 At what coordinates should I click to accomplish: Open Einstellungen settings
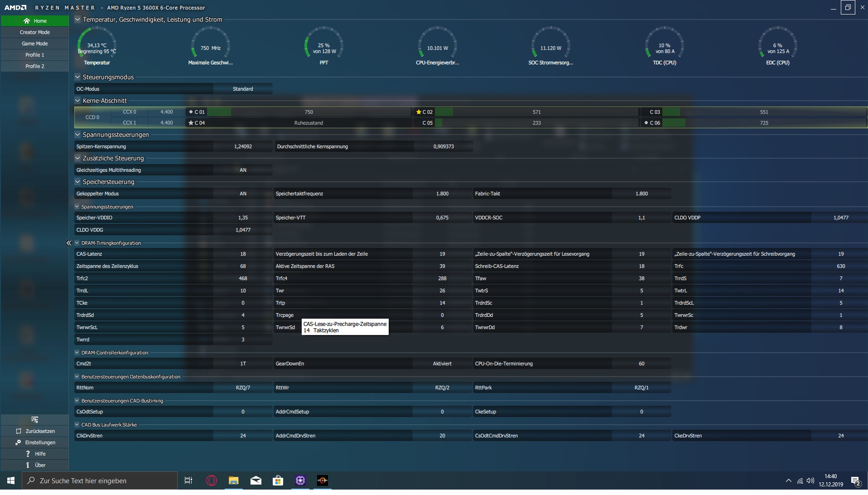click(x=35, y=442)
